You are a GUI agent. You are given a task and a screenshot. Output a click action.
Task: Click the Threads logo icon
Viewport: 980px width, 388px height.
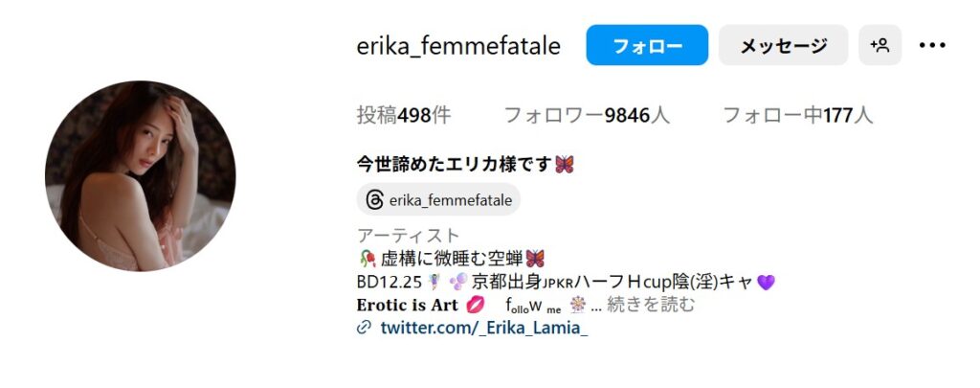pos(375,200)
